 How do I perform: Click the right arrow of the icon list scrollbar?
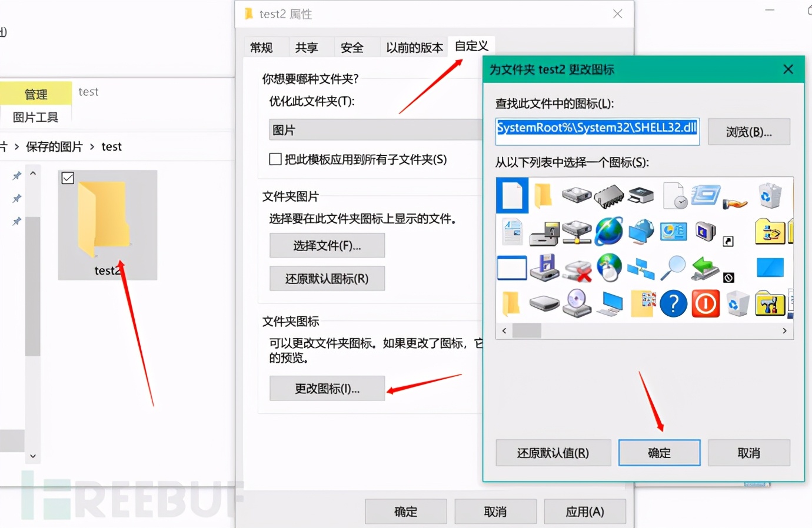[784, 330]
